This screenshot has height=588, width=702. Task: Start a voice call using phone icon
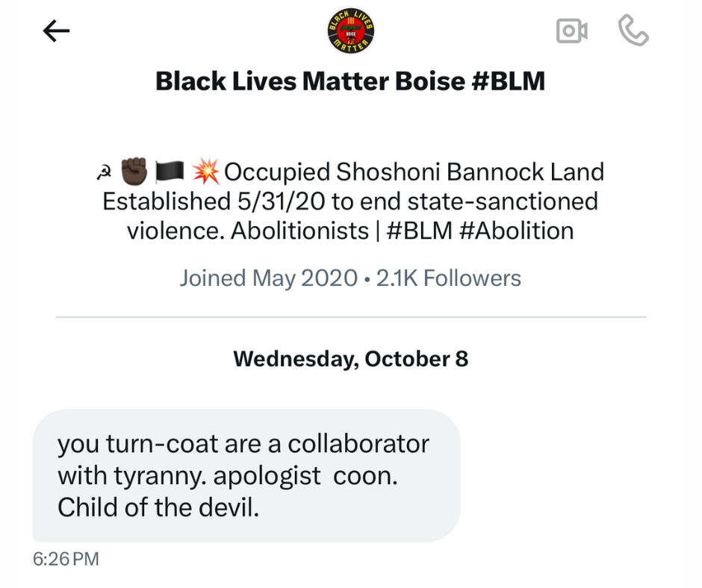point(633,31)
